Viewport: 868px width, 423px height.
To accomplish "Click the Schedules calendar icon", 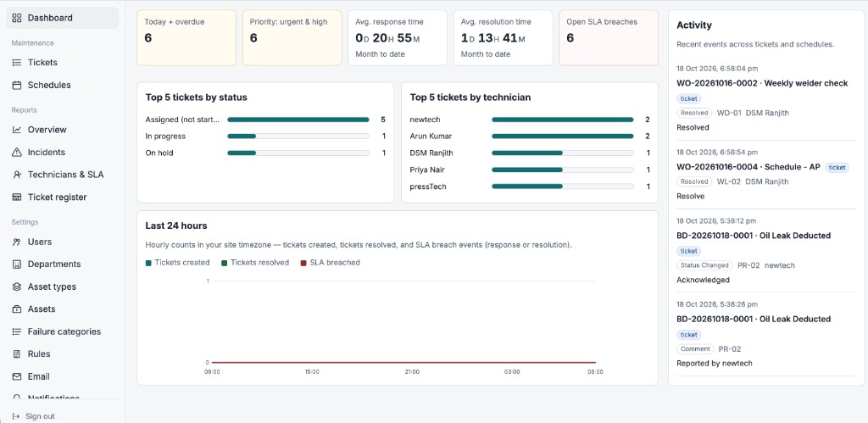I will click(x=17, y=86).
